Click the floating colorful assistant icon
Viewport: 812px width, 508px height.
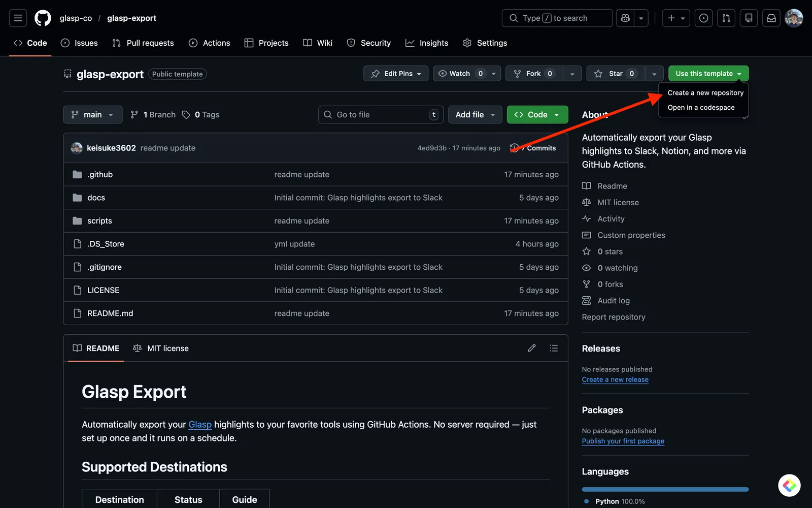789,486
